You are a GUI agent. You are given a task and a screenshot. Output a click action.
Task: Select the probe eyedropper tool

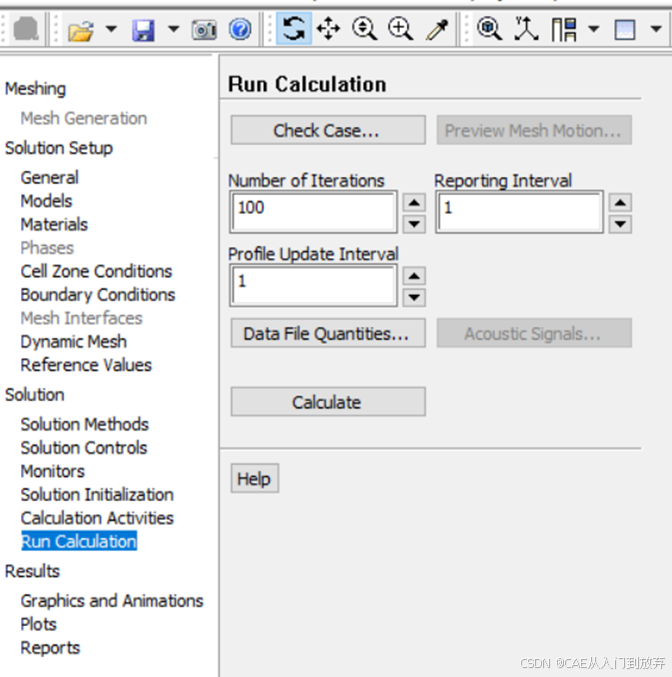tap(437, 29)
